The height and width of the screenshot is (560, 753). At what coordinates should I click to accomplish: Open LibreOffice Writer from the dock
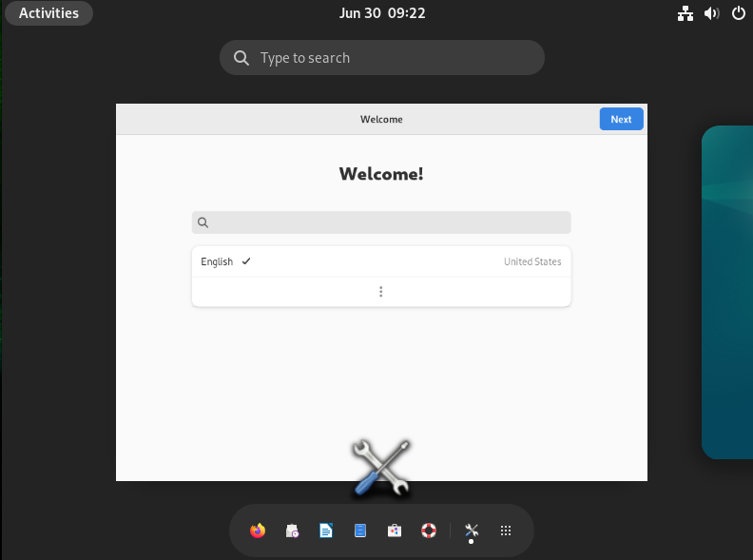click(x=326, y=531)
